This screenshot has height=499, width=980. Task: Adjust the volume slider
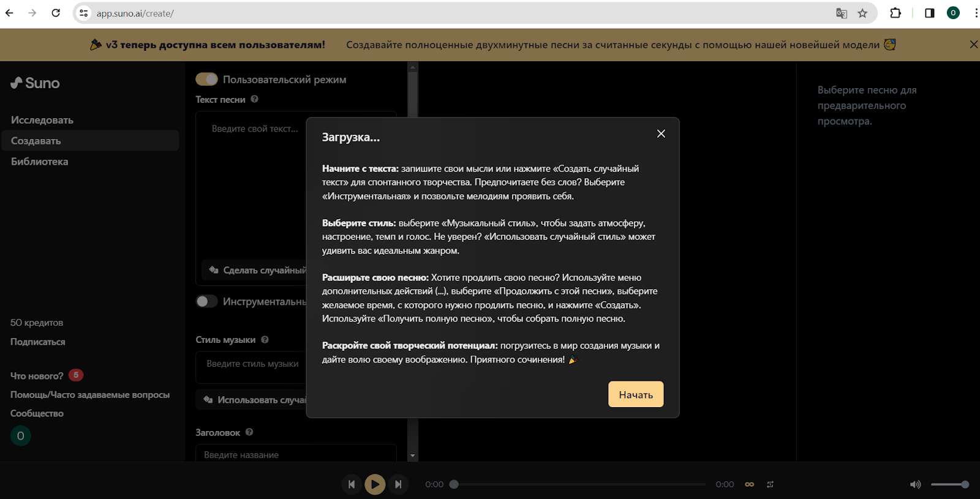click(x=950, y=484)
